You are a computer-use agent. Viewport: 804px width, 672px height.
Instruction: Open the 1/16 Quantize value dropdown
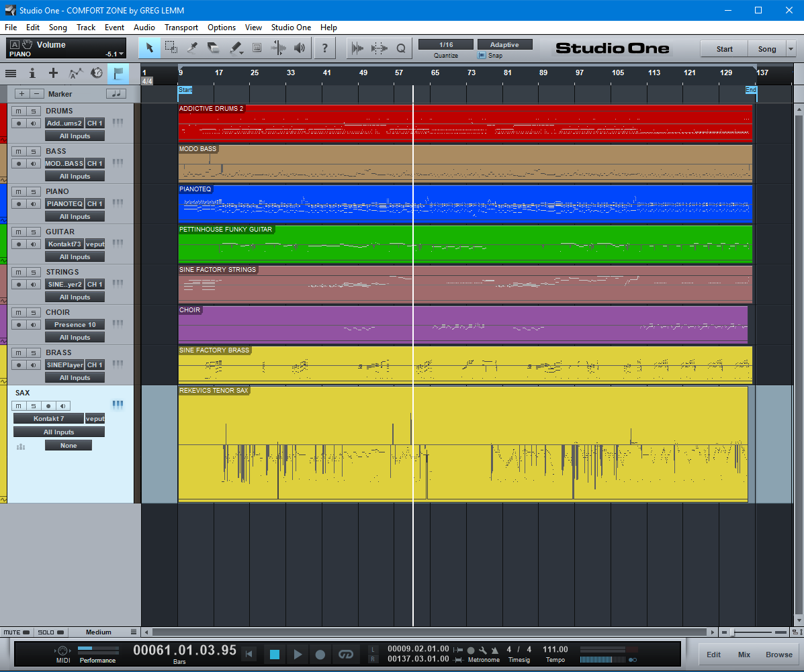click(x=445, y=44)
